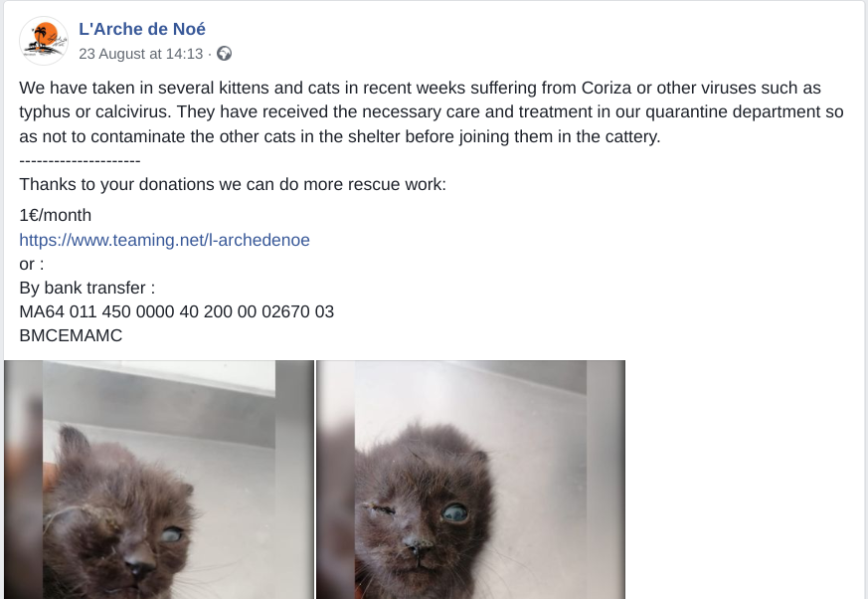868x599 pixels.
Task: Click the 'or :' line
Action: [x=32, y=264]
